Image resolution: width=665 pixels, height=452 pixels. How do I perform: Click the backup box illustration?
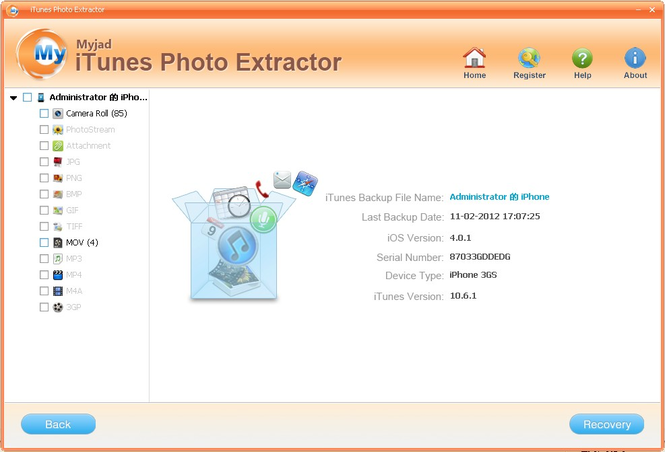245,236
